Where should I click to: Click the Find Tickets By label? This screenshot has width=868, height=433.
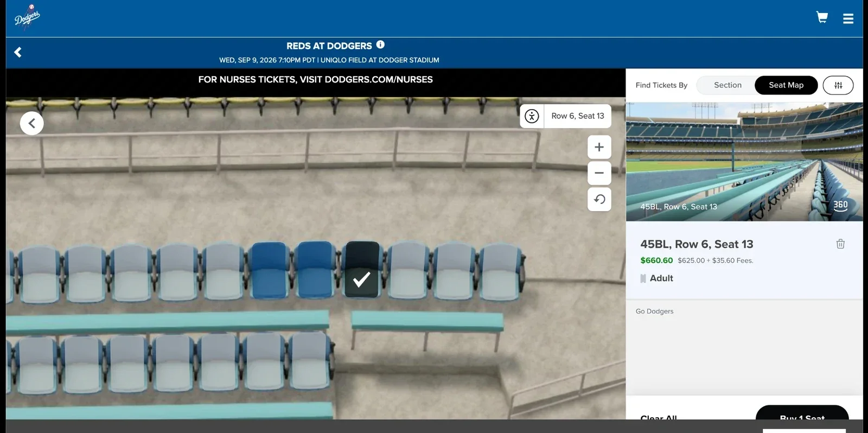click(661, 85)
